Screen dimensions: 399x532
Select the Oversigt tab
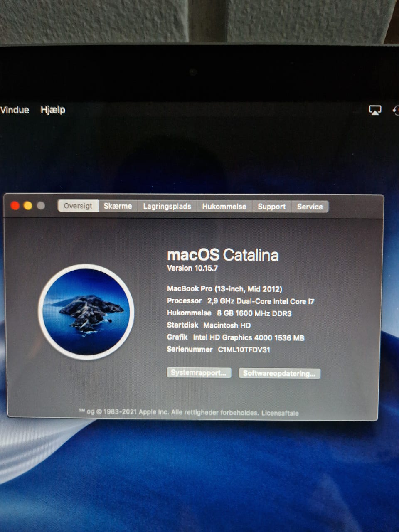click(x=78, y=206)
